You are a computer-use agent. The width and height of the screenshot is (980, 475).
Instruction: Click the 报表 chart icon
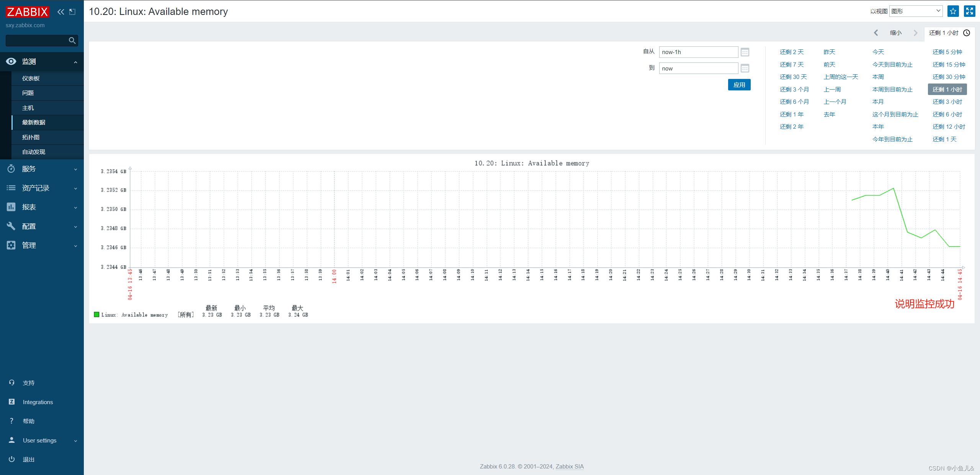(11, 207)
